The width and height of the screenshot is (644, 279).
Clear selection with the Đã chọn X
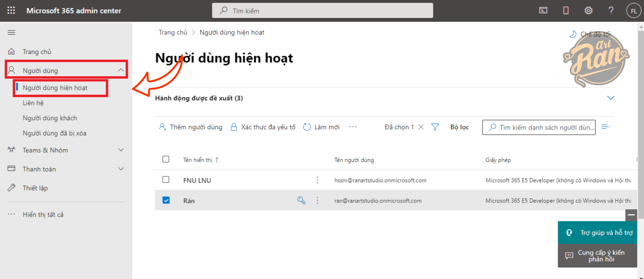(421, 127)
